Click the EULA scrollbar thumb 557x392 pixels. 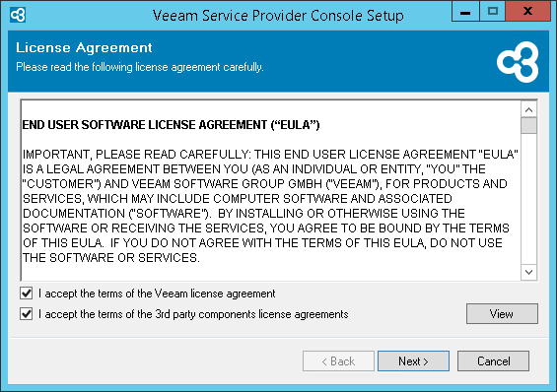tap(528, 126)
